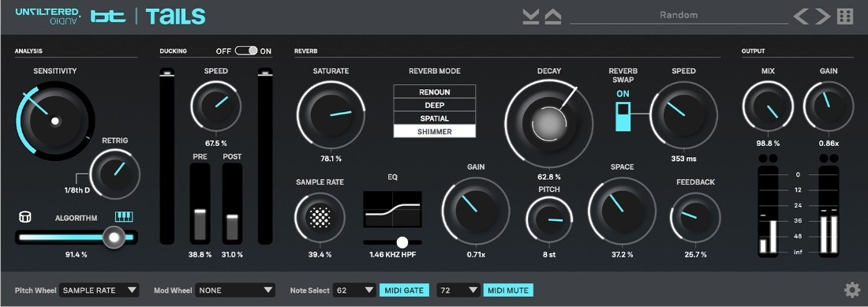The width and height of the screenshot is (868, 307).
Task: Click the PRE ducking fader
Action: pos(200,204)
